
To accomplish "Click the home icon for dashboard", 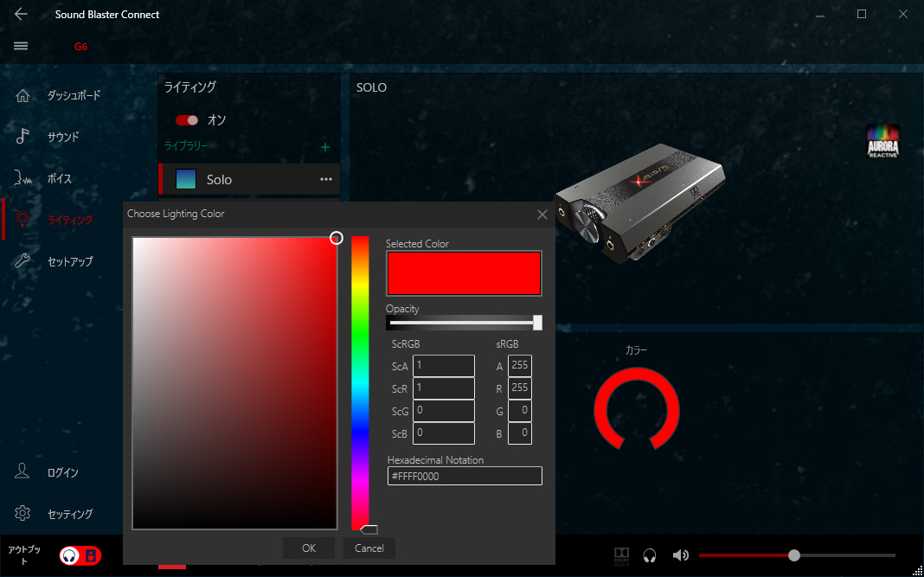I will tap(22, 95).
